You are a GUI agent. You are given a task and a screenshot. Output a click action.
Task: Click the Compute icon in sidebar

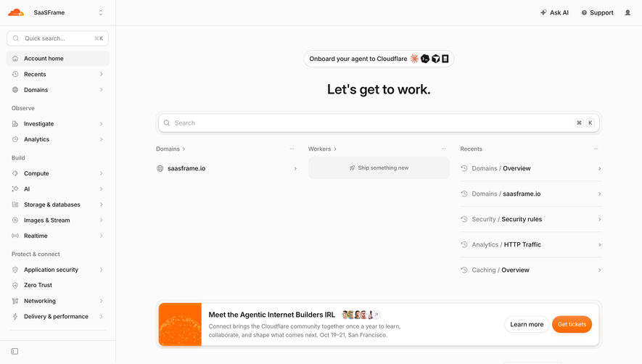15,173
